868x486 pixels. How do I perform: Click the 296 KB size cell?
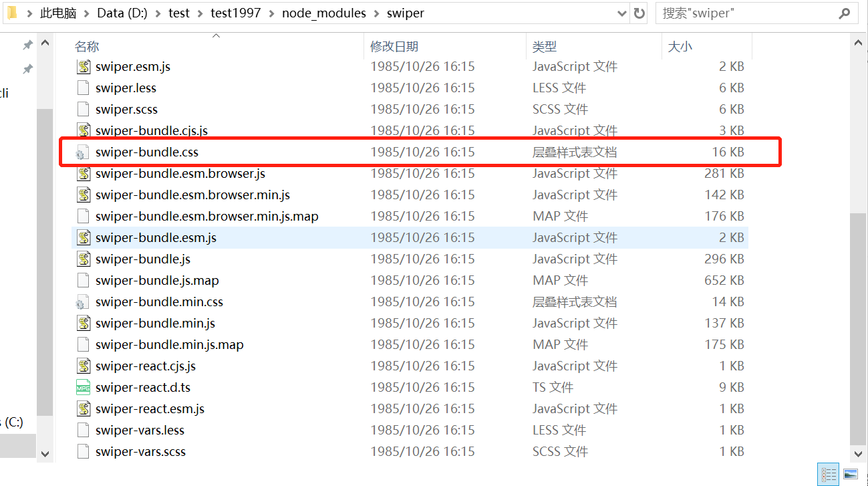click(x=724, y=259)
